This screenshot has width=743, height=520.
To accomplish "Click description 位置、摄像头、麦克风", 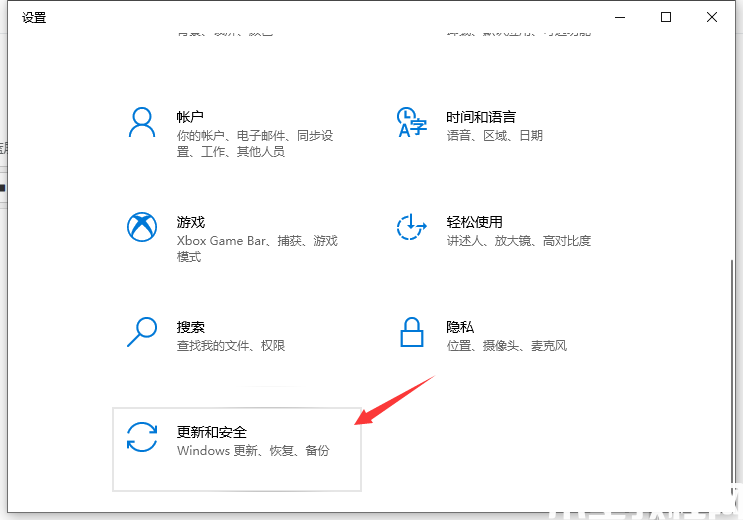I will tap(507, 346).
